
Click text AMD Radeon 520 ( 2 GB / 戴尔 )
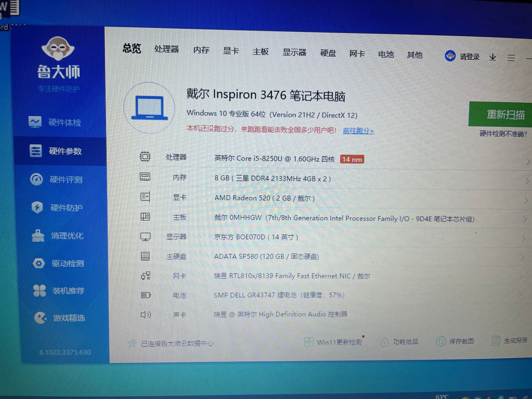pyautogui.click(x=265, y=198)
